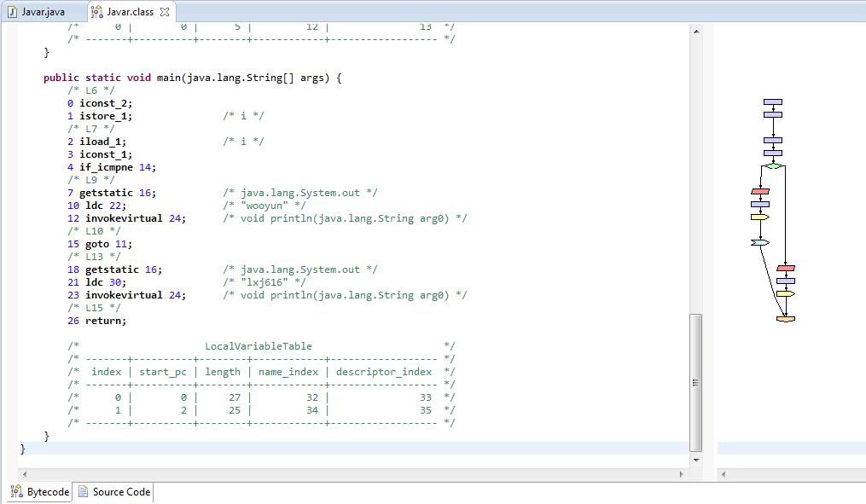Click the vertical scrollbar up arrow
This screenshot has height=504, width=866.
(x=696, y=32)
